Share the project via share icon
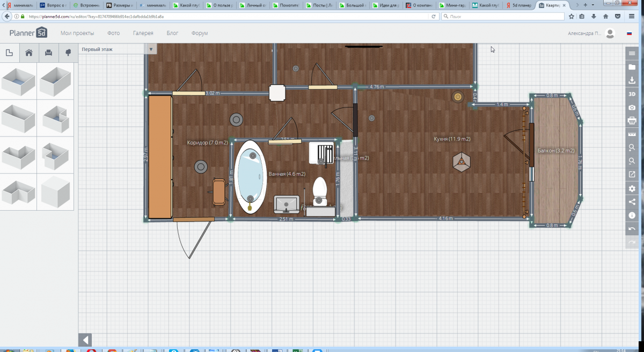644x352 pixels. click(x=632, y=202)
